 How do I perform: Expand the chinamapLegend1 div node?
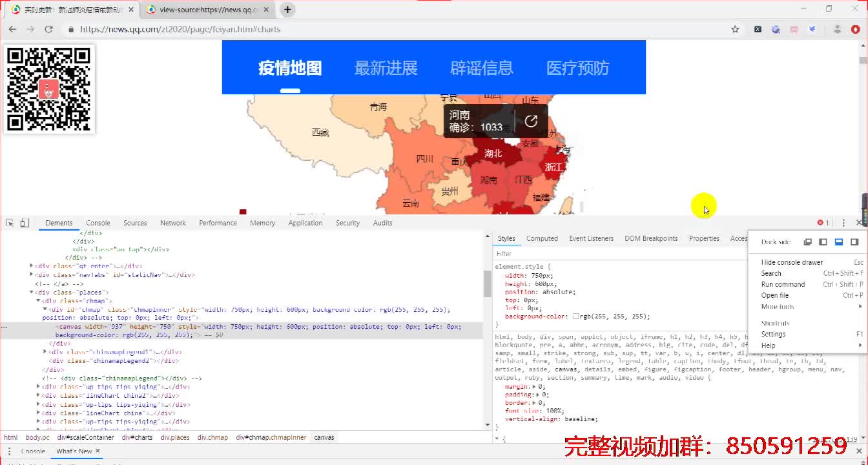coord(45,352)
